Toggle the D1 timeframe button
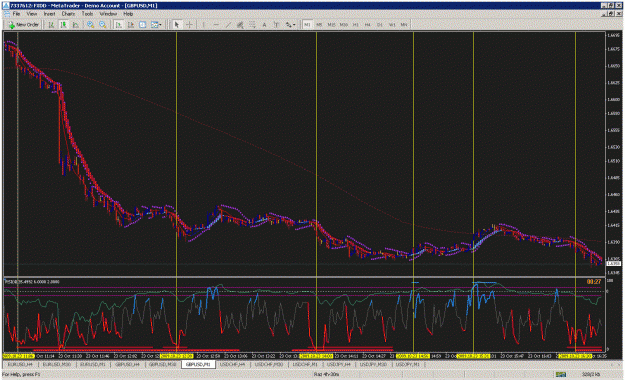The image size is (625, 380). coord(380,25)
